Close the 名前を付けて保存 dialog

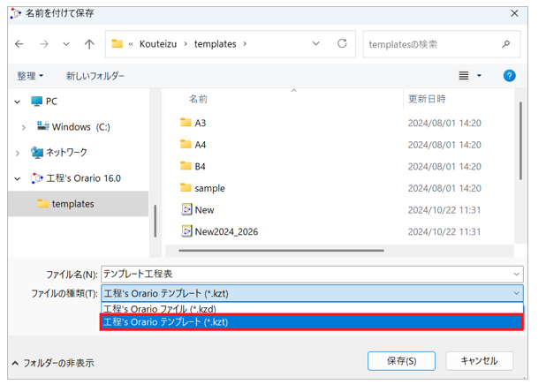click(x=514, y=13)
